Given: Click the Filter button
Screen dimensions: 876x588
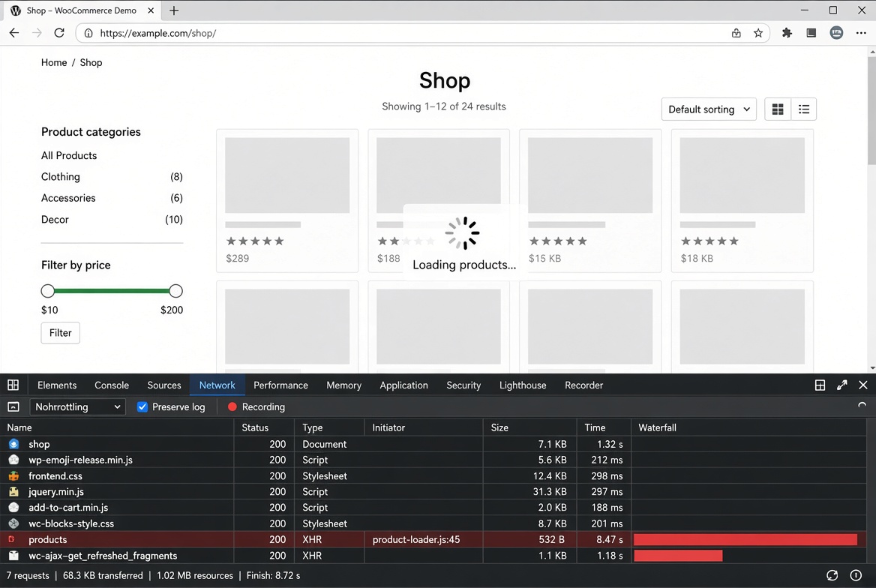Looking at the screenshot, I should tap(60, 332).
